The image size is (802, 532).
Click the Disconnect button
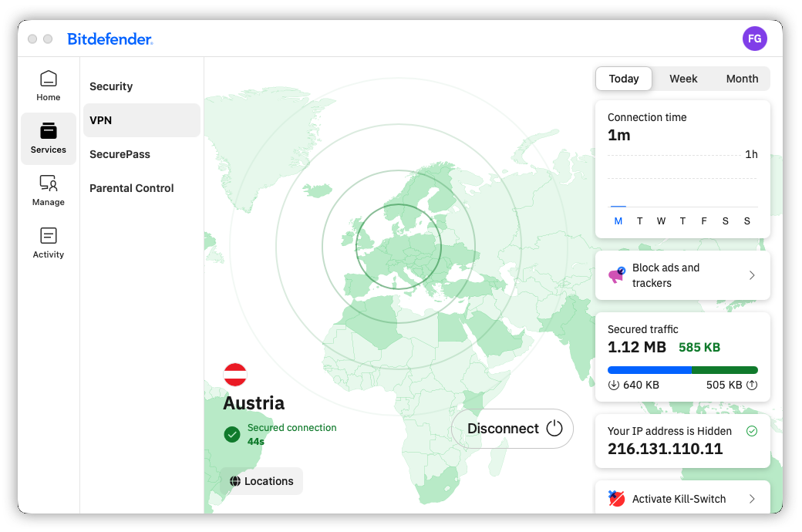pos(512,429)
